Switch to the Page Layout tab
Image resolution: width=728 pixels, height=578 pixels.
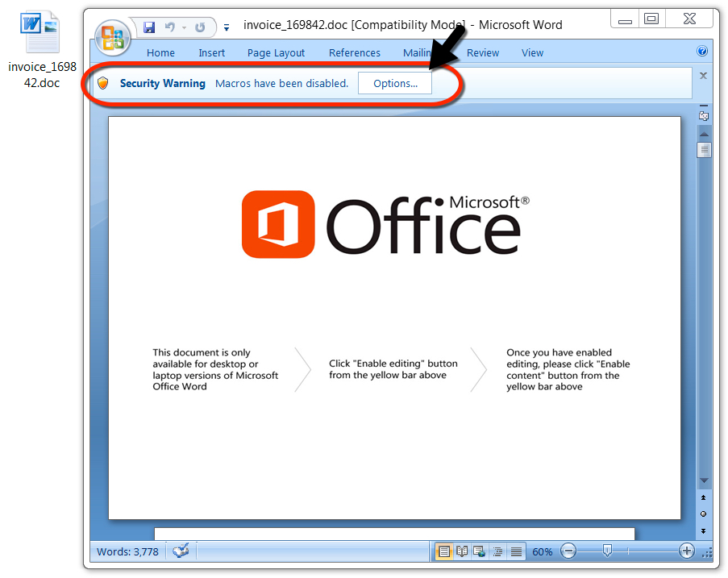pyautogui.click(x=276, y=53)
